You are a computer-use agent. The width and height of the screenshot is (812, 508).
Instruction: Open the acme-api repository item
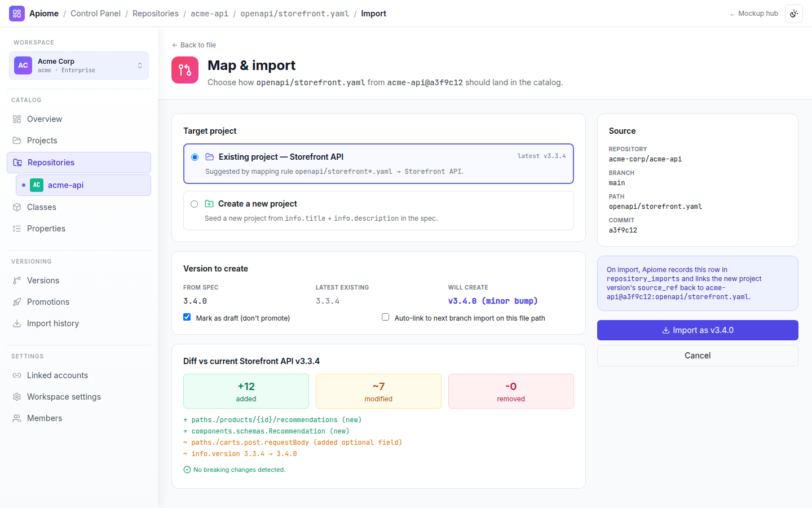(x=83, y=185)
